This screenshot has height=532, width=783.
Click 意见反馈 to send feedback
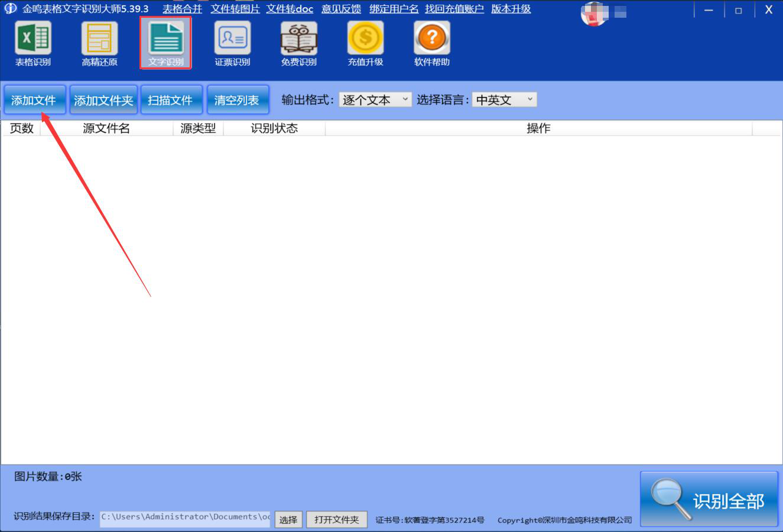(341, 9)
